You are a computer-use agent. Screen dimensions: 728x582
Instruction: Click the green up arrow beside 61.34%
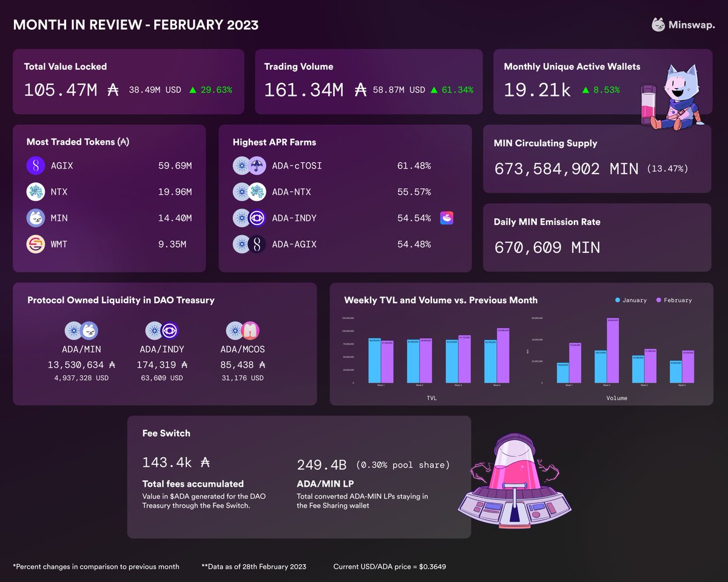point(434,90)
